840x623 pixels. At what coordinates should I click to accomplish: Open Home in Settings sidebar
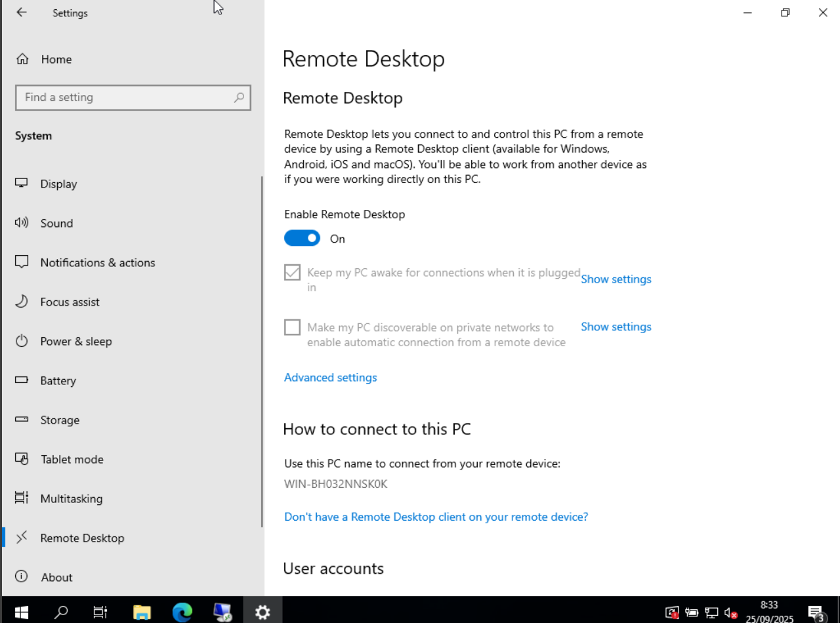(x=56, y=59)
